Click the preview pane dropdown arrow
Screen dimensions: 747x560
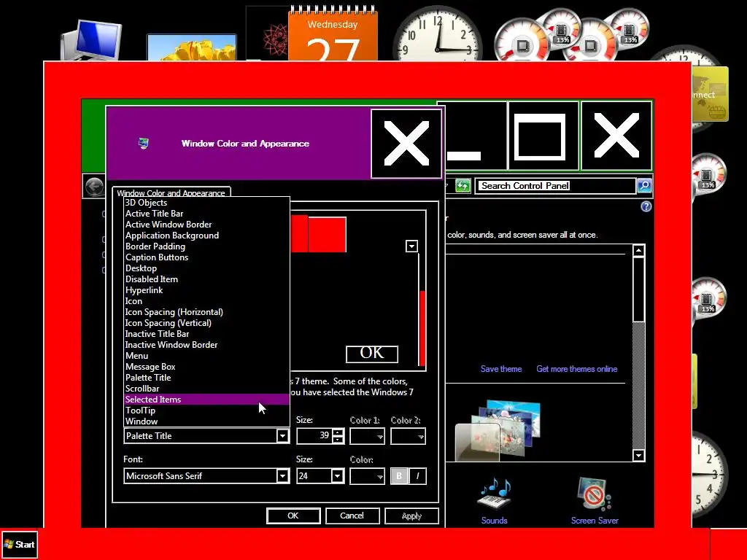click(x=411, y=246)
